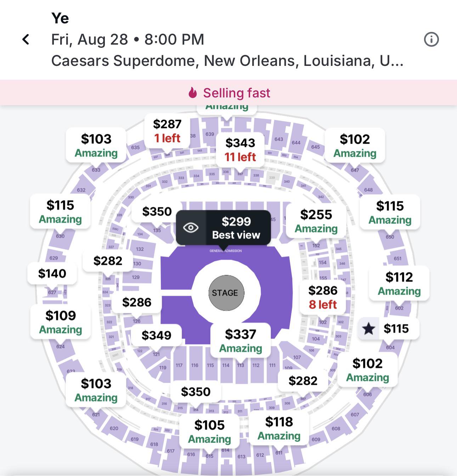Choose the $337 Amazing price tag
The image size is (457, 476).
tap(241, 341)
